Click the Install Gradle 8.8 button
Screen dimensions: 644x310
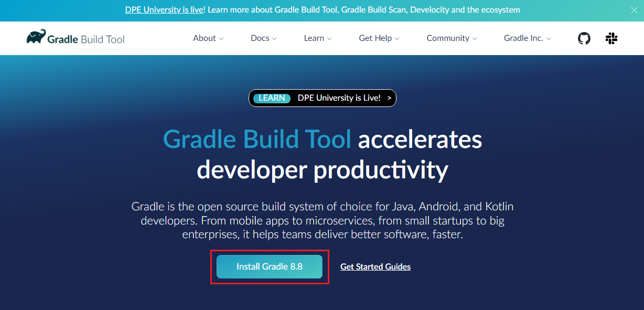pyautogui.click(x=270, y=266)
